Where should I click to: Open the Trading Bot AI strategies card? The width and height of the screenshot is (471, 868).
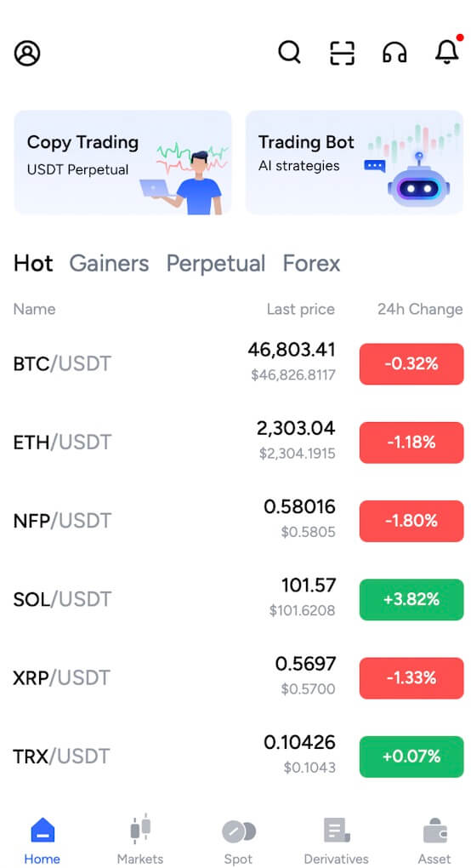(355, 163)
